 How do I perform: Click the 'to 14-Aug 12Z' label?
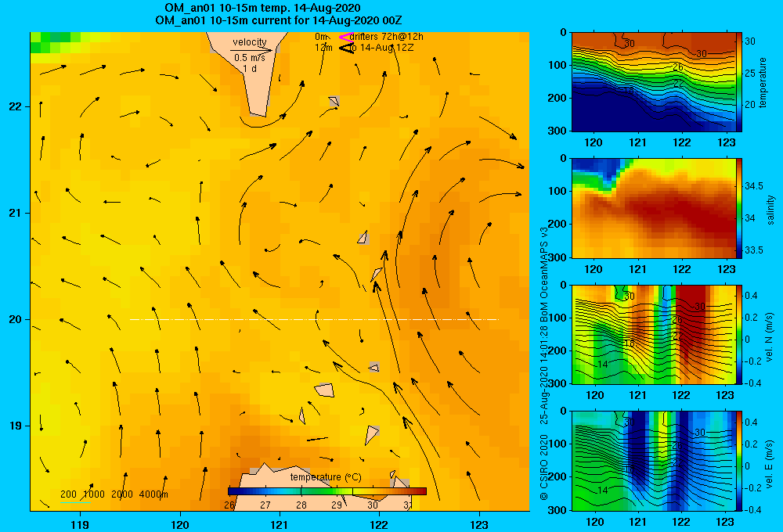pos(381,48)
